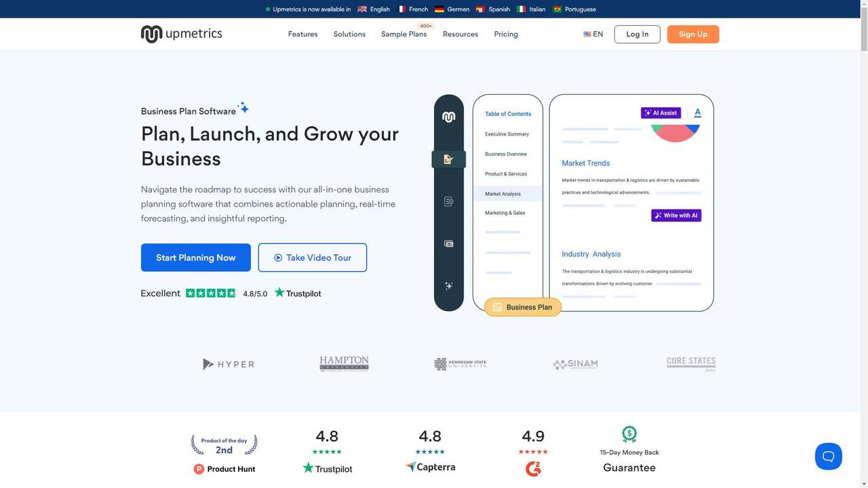868x488 pixels.
Task: Click the sparkle icon beside Business Plan Software
Action: [x=243, y=108]
